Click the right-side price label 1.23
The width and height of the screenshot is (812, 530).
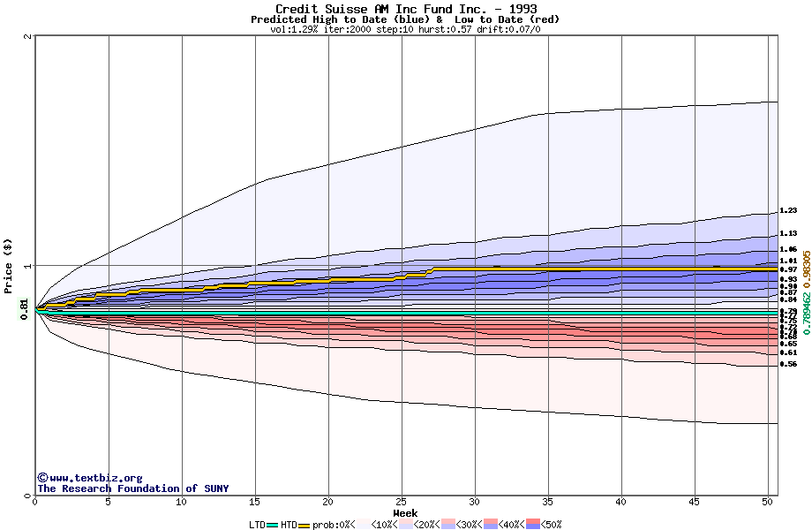click(788, 210)
